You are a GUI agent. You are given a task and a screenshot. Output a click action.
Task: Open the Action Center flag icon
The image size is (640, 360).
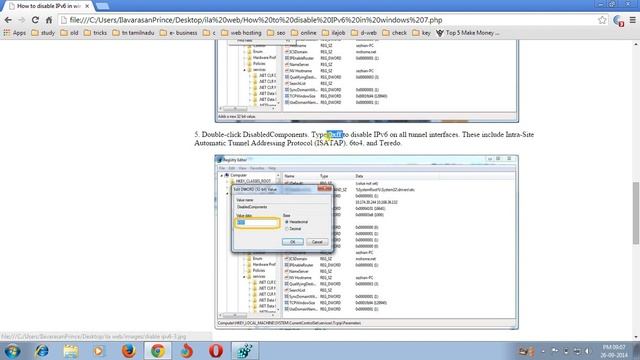555,351
